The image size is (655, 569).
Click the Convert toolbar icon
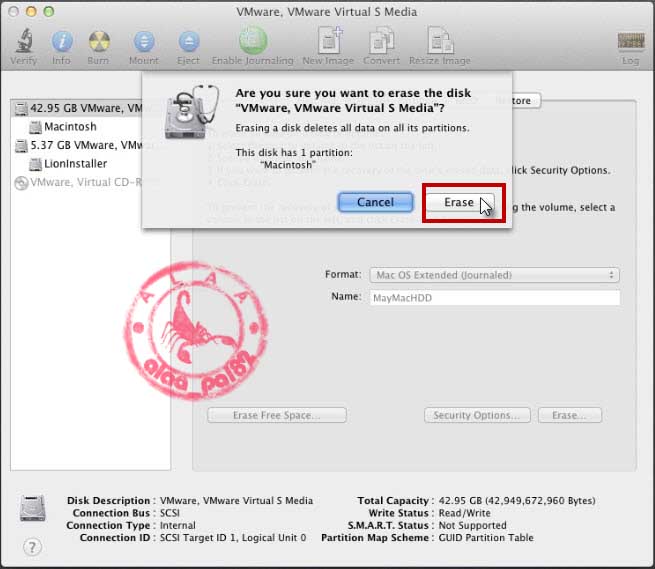[381, 40]
